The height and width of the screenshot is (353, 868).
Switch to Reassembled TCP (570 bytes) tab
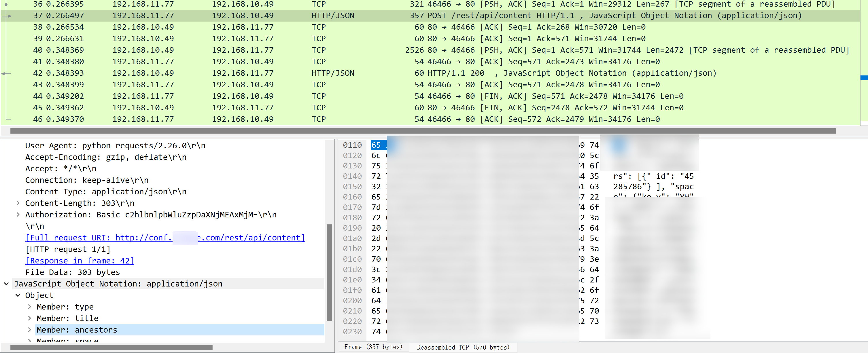[463, 347]
